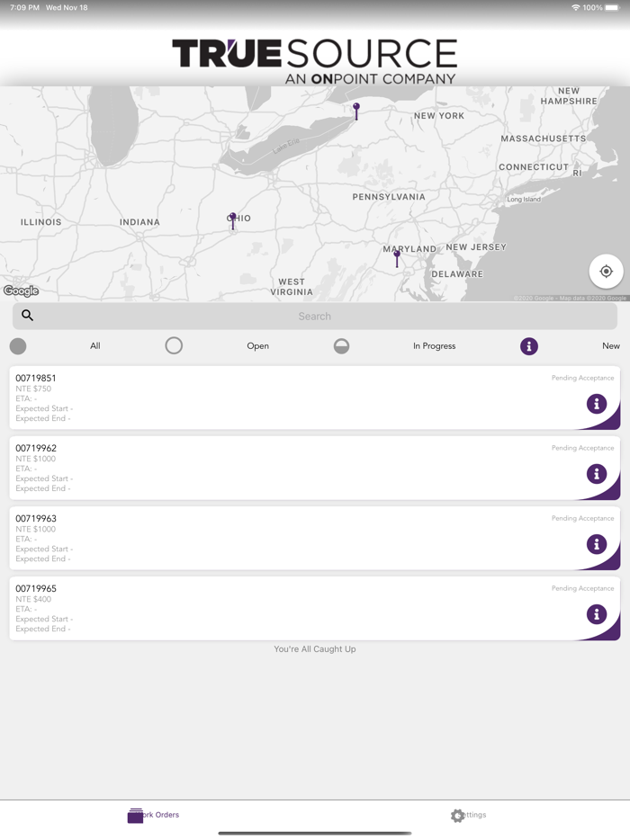Click the In Progress filter label
The width and height of the screenshot is (630, 840).
435,346
